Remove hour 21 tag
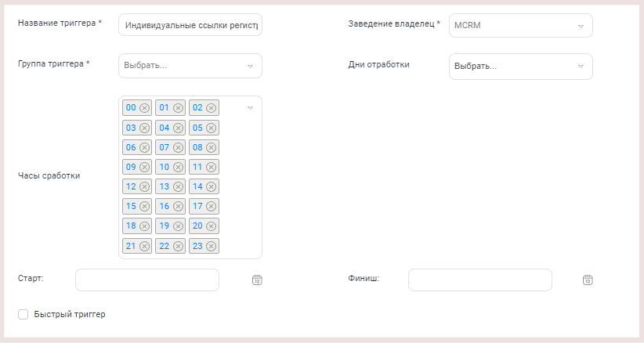This screenshot has width=644, height=343. click(144, 246)
